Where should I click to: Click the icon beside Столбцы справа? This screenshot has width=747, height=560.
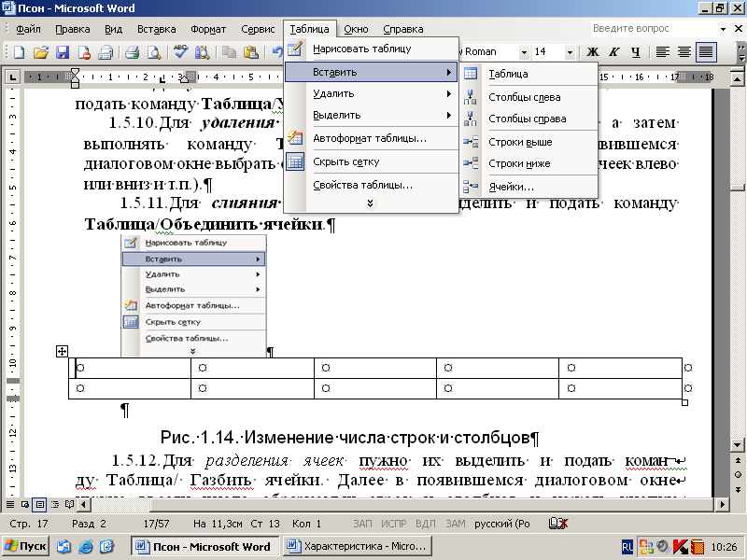[x=471, y=119]
